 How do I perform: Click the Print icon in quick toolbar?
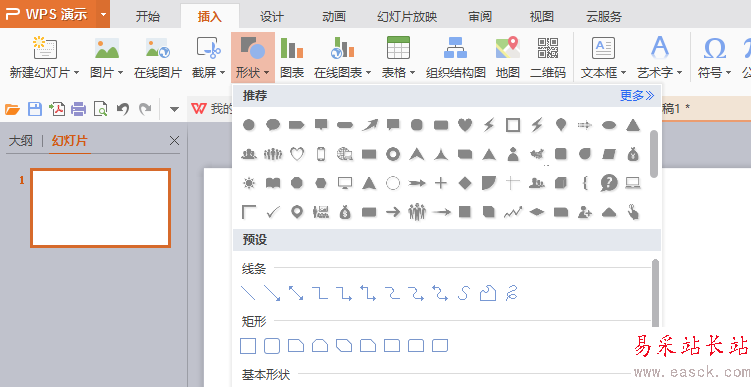[78, 109]
